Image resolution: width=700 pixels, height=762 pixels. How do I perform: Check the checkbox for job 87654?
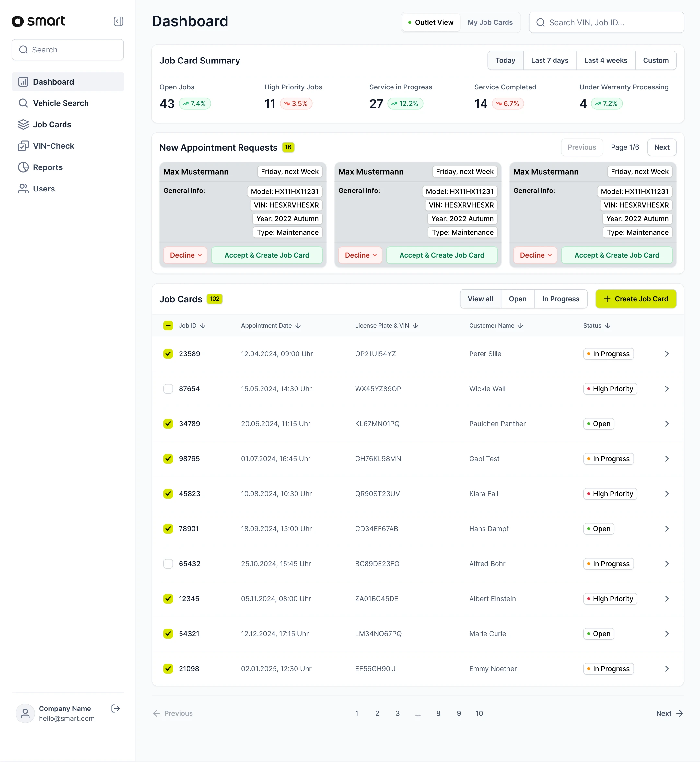pyautogui.click(x=168, y=388)
